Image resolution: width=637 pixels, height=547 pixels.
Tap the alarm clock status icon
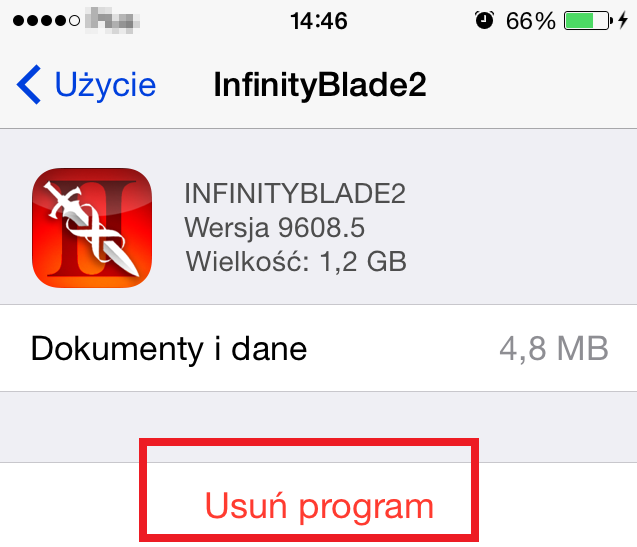tap(484, 20)
